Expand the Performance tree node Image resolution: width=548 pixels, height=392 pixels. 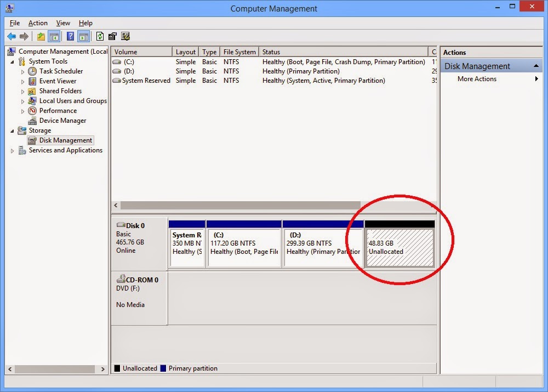[22, 111]
